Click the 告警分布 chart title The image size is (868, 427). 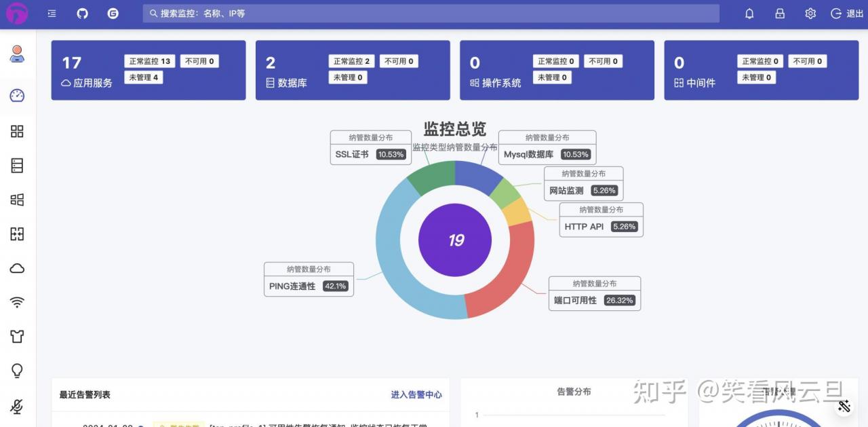click(574, 392)
